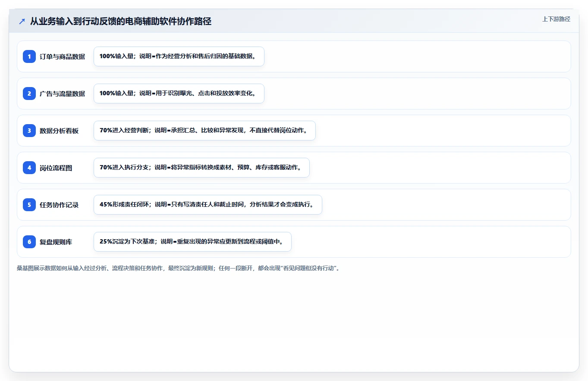The image size is (588, 381).
Task: Click the 70%进入执行分支 description box
Action: click(x=201, y=168)
